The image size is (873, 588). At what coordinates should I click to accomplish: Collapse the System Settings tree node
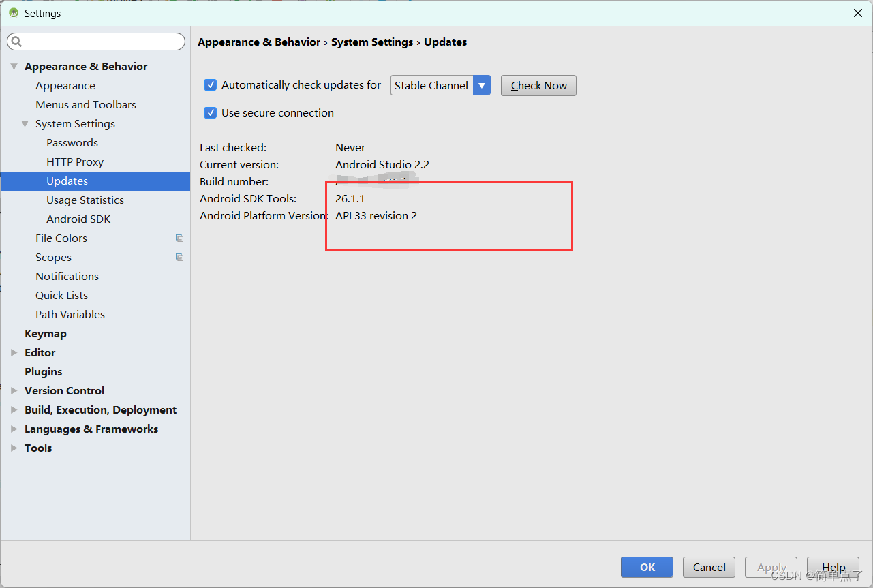point(25,123)
